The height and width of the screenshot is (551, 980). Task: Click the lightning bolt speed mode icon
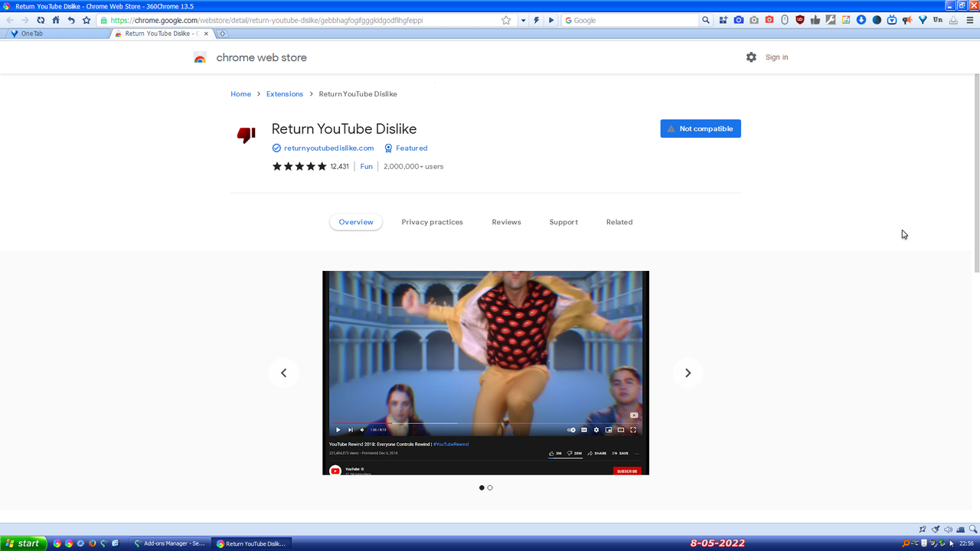pyautogui.click(x=537, y=21)
